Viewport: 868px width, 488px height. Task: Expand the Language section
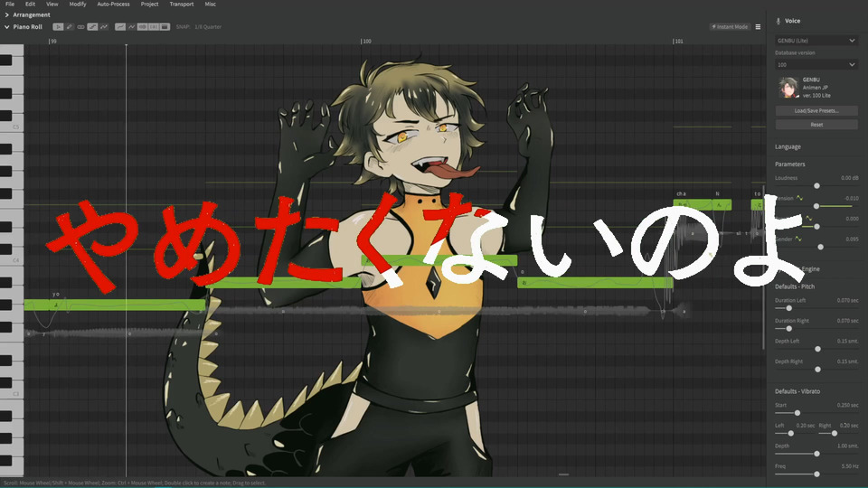(x=788, y=147)
